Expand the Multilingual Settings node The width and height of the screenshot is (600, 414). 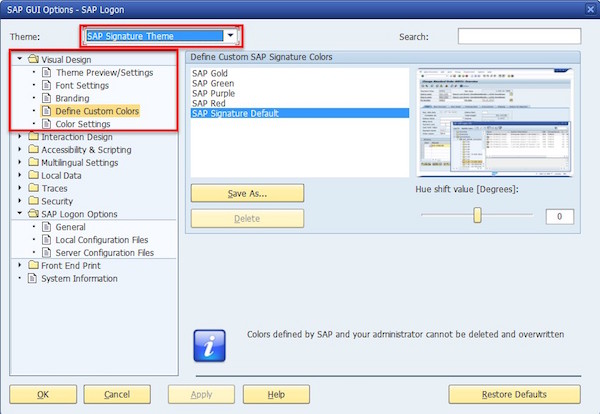click(x=20, y=162)
